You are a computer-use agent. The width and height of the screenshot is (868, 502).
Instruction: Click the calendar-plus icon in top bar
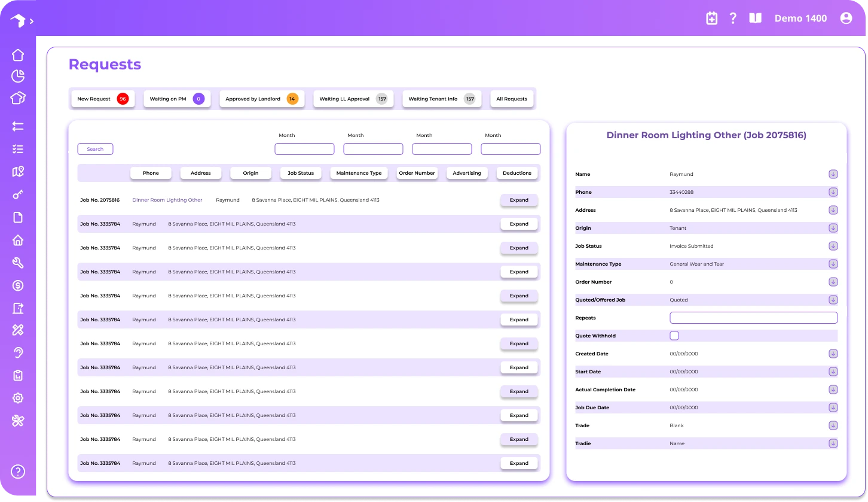pos(711,19)
